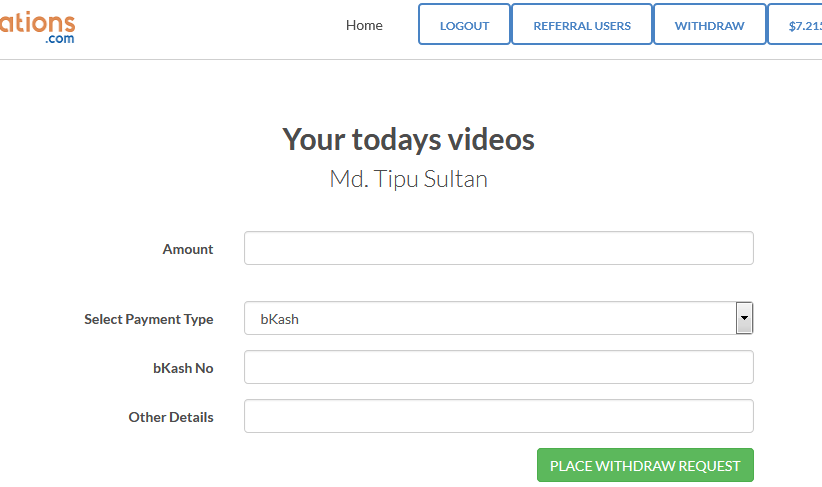Screen dimensions: 822x487
Task: Open the payment type dropdown showing bKash
Action: (488, 319)
